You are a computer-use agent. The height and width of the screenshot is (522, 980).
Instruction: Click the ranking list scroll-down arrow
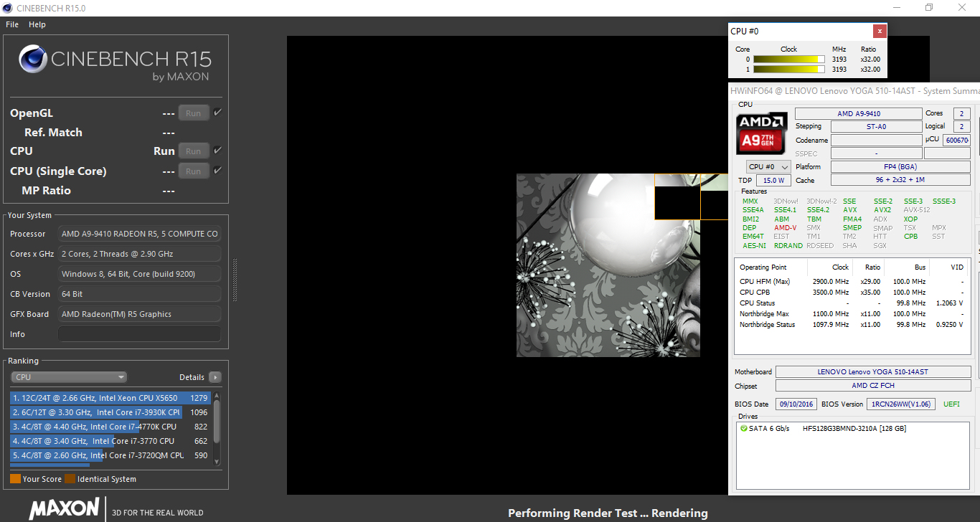[x=217, y=462]
